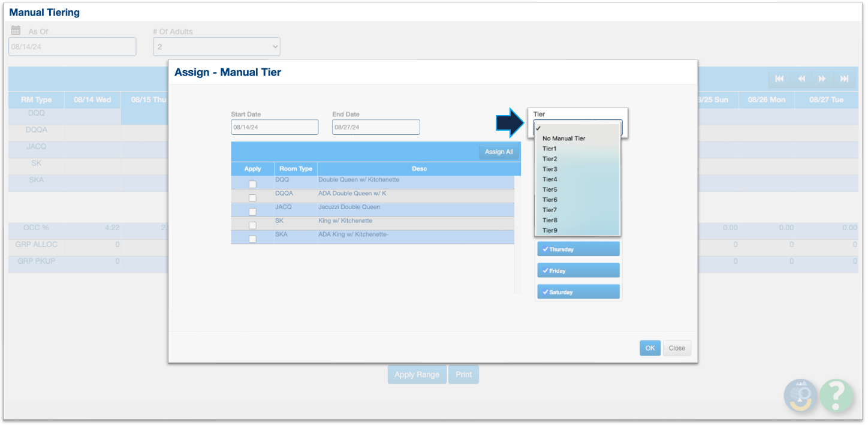
Task: Click the green question mark help icon
Action: click(836, 396)
